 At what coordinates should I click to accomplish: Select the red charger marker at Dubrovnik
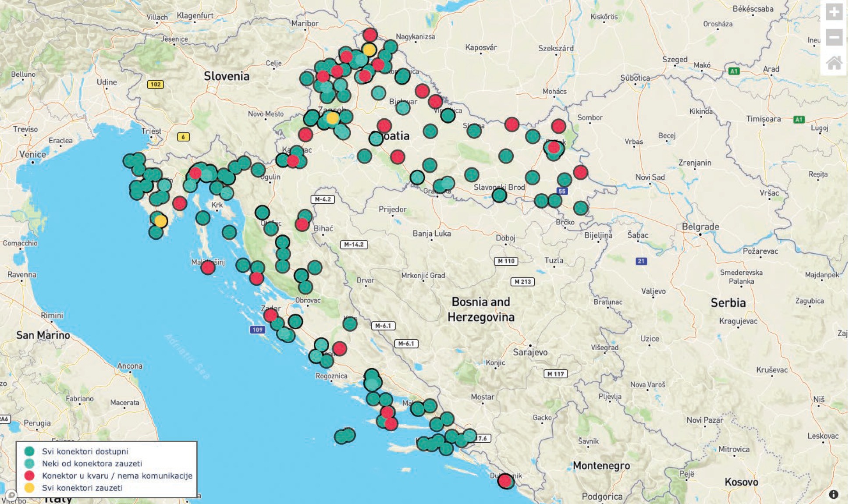505,481
